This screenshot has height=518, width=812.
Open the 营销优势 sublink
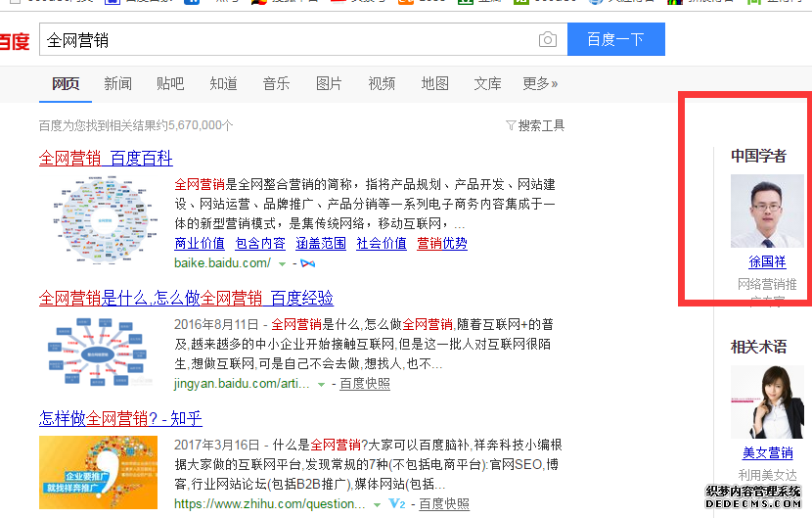click(442, 243)
